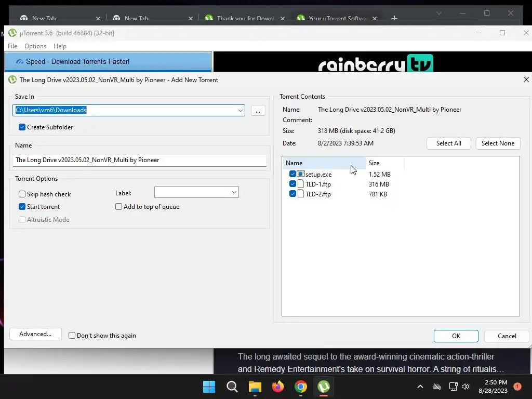The image size is (532, 399).
Task: Click Select None files button
Action: click(498, 143)
